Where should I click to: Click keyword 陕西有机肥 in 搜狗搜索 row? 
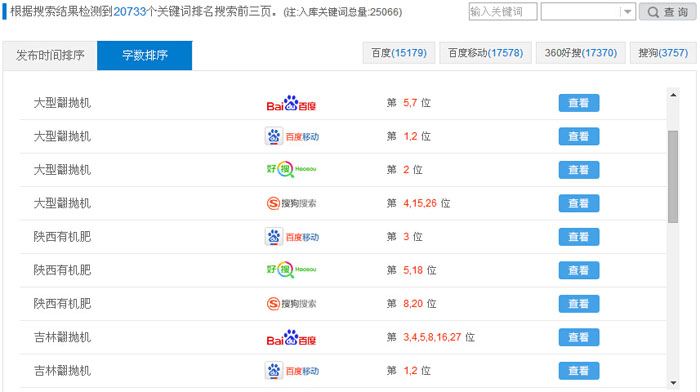(x=62, y=304)
